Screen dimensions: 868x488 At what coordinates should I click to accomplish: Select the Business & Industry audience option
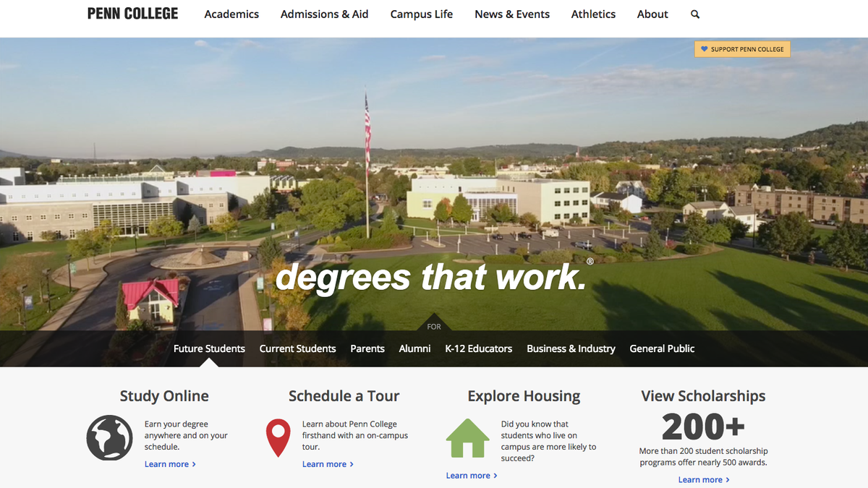point(571,348)
